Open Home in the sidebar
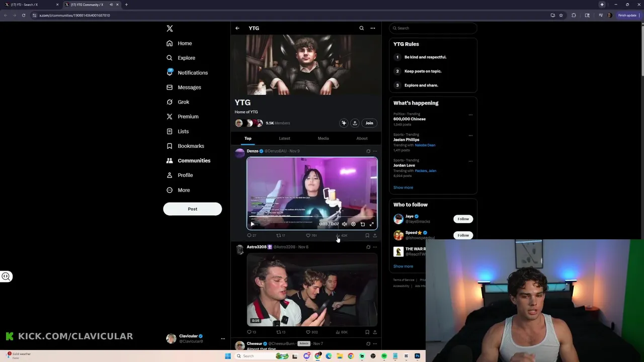644x362 pixels. pos(179,43)
